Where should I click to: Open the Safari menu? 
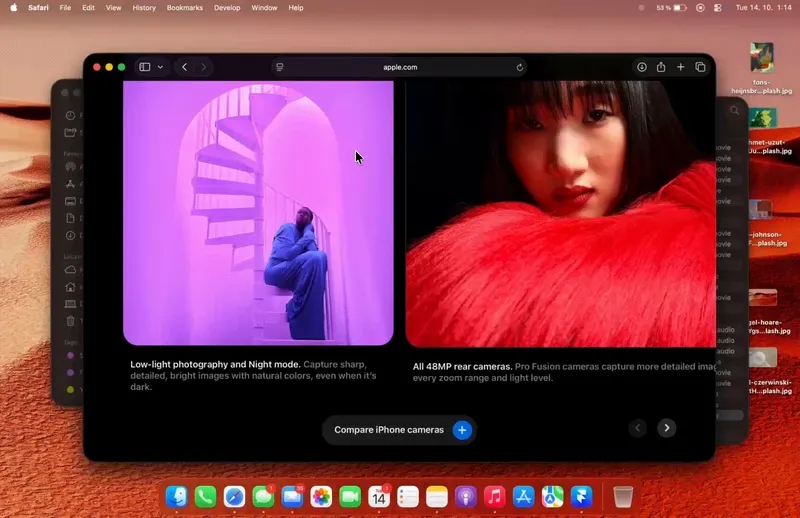[x=38, y=8]
